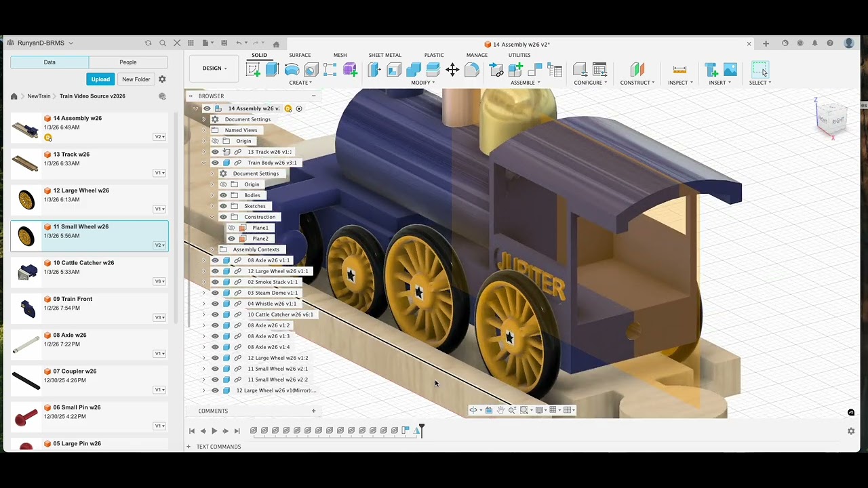The image size is (868, 488).
Task: Click the Insert Component link icon in Assemble
Action: point(496,70)
